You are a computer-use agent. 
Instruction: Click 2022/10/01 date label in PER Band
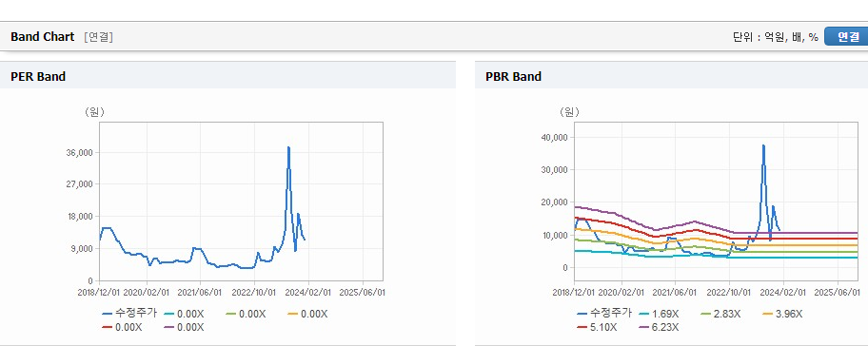254,293
